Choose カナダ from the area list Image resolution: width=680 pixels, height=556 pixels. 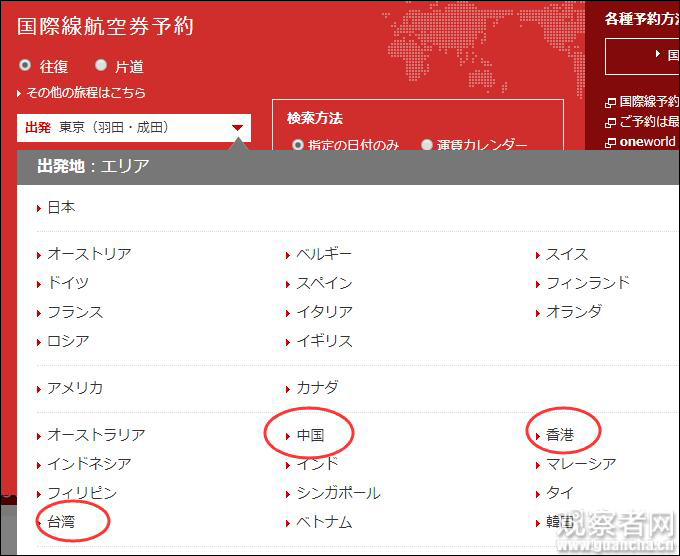click(317, 388)
